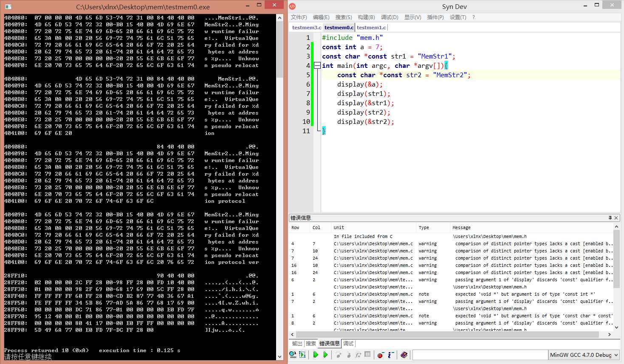Switch to the 搜索 bottom panel tab
The image size is (624, 364).
[x=311, y=344]
